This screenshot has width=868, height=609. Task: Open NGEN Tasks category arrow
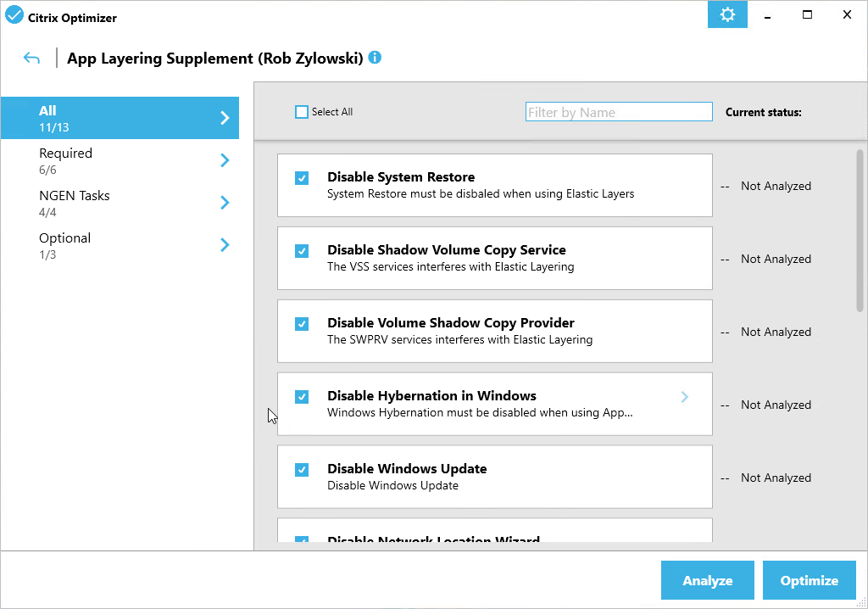[x=225, y=203]
